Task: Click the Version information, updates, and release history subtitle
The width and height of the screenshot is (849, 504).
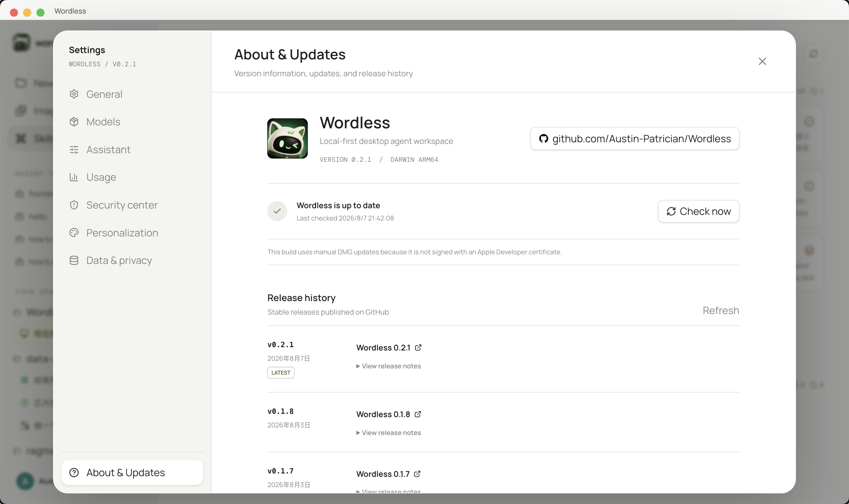Action: point(324,73)
